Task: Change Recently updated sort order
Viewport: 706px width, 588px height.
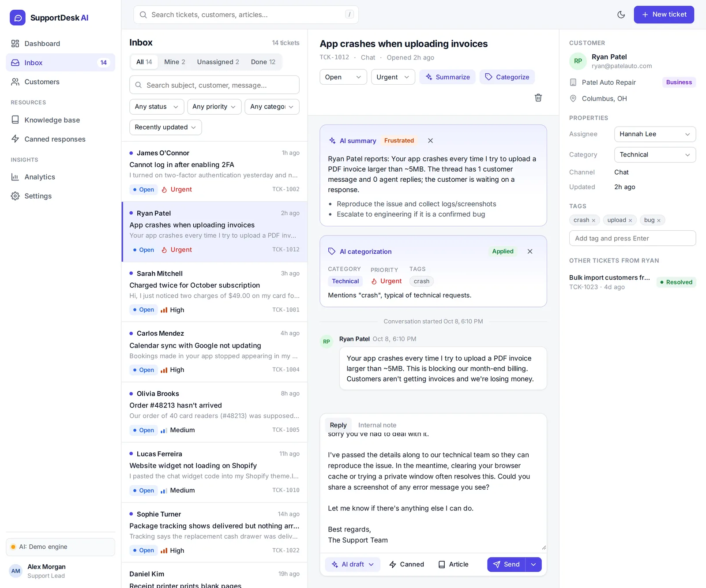Action: point(165,127)
